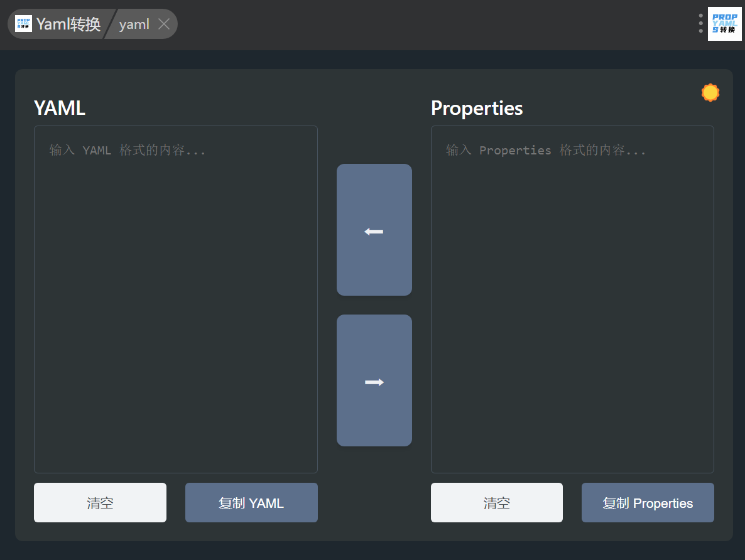This screenshot has height=560, width=745.
Task: Click the YAML heading label
Action: coord(60,108)
